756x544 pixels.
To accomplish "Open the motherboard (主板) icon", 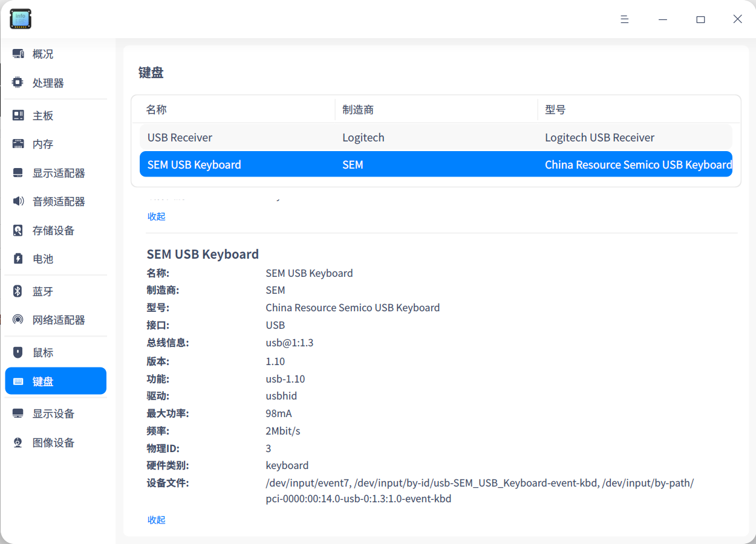I will [18, 115].
